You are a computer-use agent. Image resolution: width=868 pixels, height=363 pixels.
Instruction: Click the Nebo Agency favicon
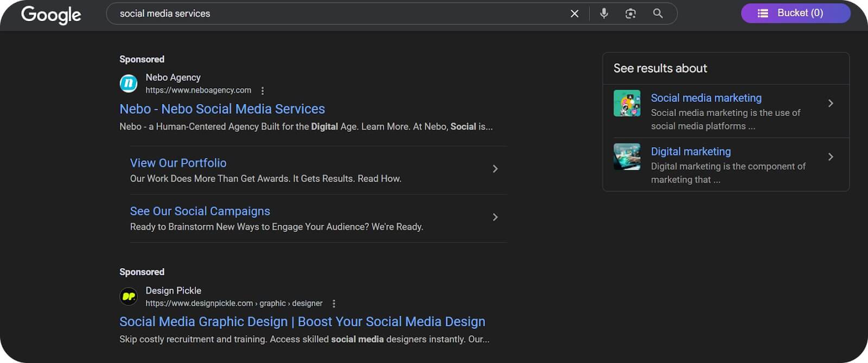click(129, 83)
